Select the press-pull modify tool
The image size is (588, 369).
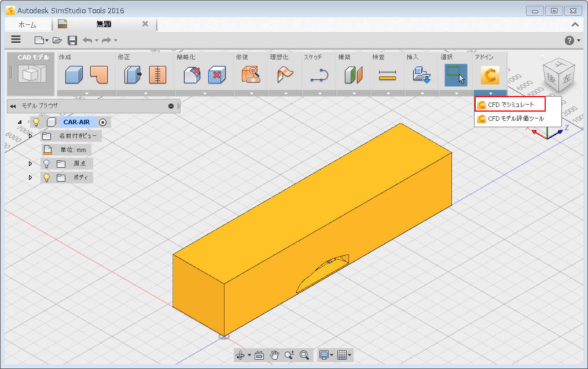tap(133, 75)
